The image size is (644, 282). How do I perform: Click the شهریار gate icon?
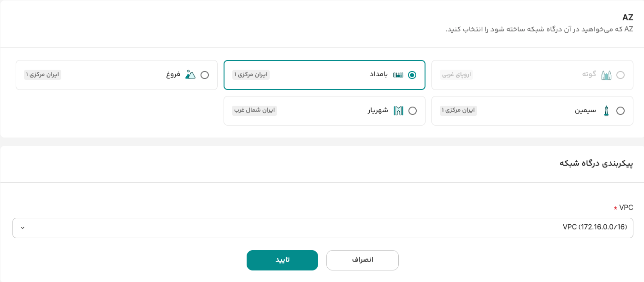[x=398, y=111]
